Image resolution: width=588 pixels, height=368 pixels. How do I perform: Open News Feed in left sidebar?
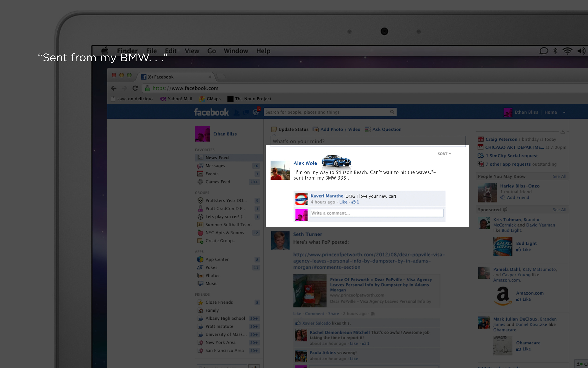pyautogui.click(x=229, y=158)
